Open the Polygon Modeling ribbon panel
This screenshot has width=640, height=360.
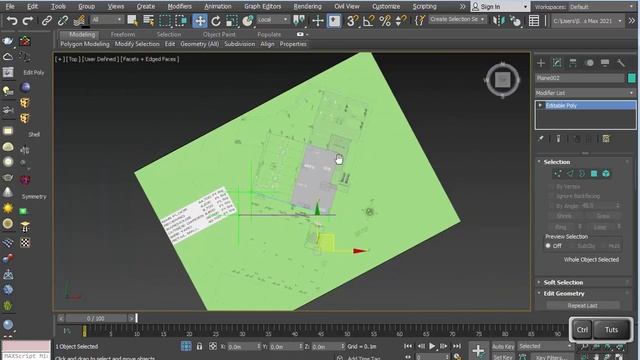85,44
